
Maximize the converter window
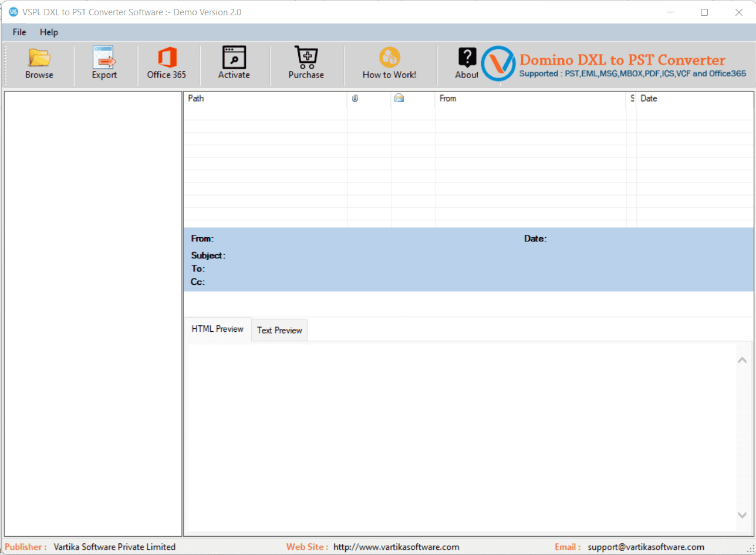tap(704, 12)
